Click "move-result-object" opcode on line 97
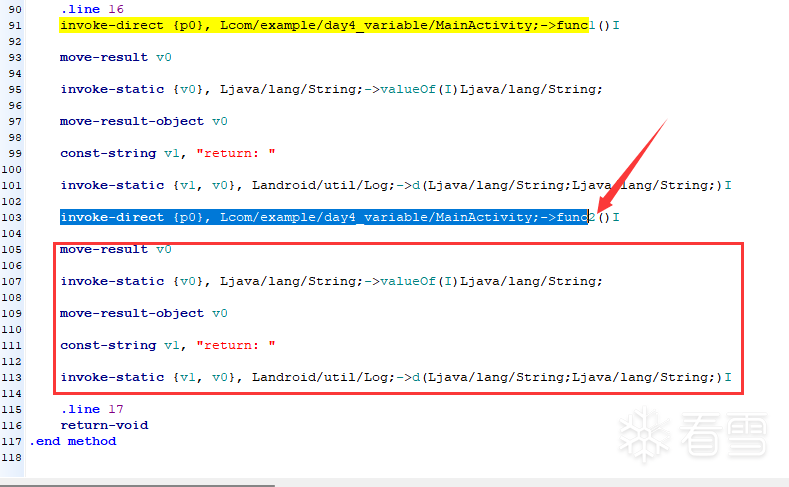 pos(132,121)
